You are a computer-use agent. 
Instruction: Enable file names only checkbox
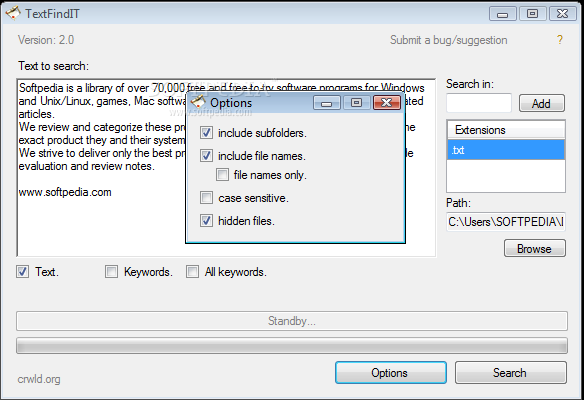[x=222, y=175]
